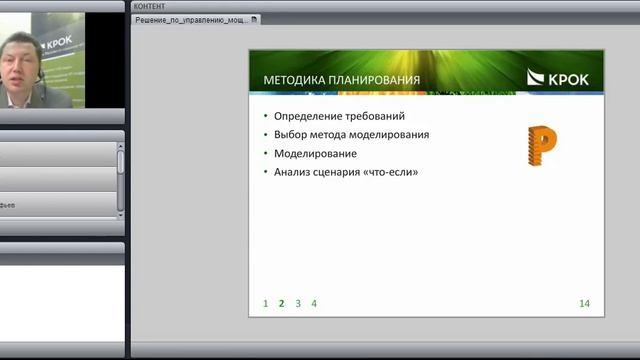Select the Решение_по_управлению_мощ document tab
The image size is (640, 360).
tap(196, 20)
